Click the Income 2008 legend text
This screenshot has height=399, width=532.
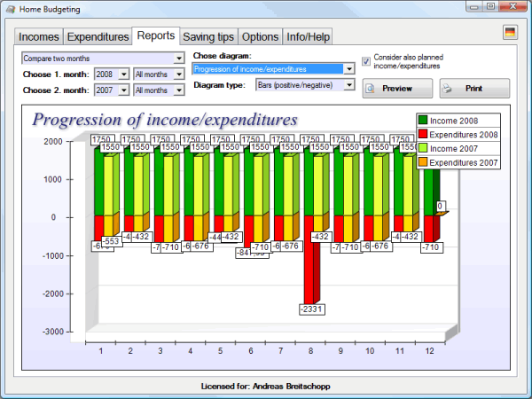pos(454,121)
